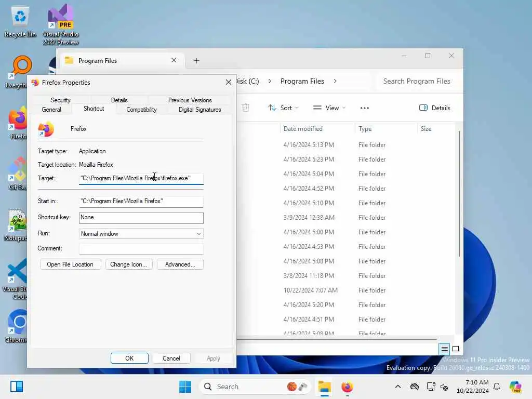Click into the Start in field
This screenshot has width=532, height=399.
coord(141,202)
